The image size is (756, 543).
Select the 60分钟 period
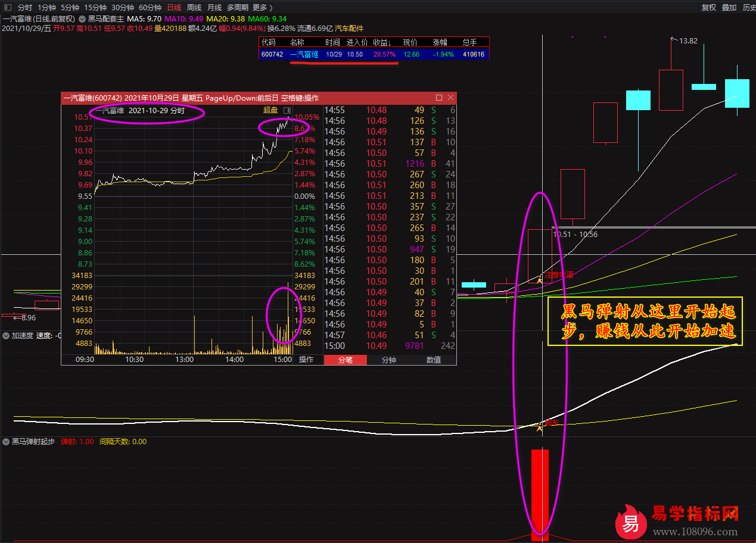150,8
